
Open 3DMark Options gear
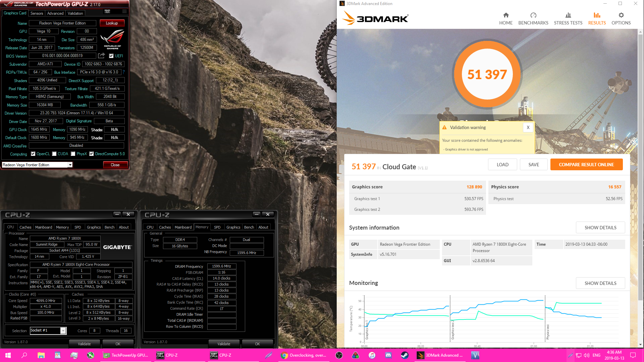621,19
